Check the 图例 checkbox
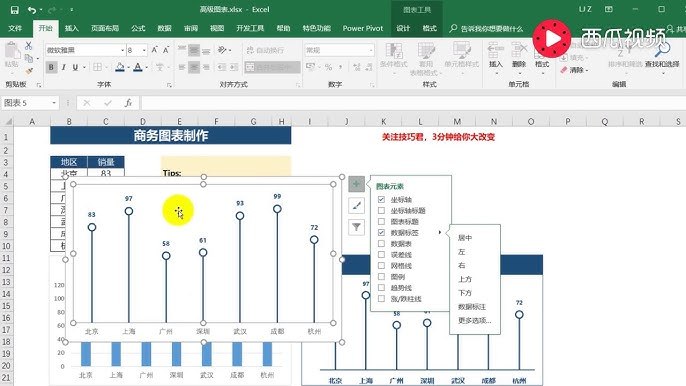 pyautogui.click(x=382, y=277)
